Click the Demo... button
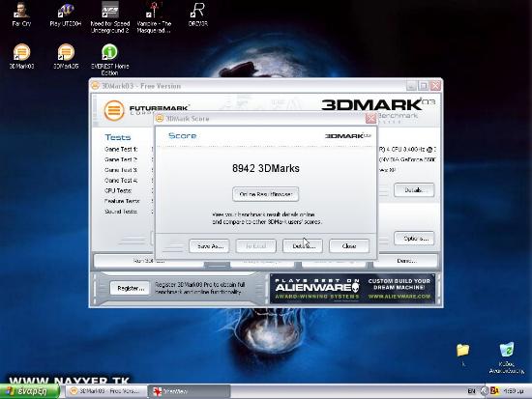The height and width of the screenshot is (399, 532). point(407,261)
